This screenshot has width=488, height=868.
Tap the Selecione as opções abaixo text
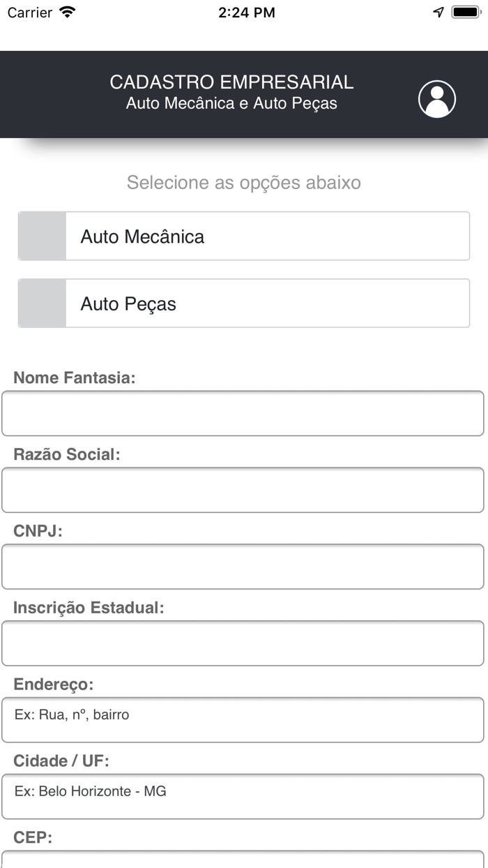click(244, 182)
